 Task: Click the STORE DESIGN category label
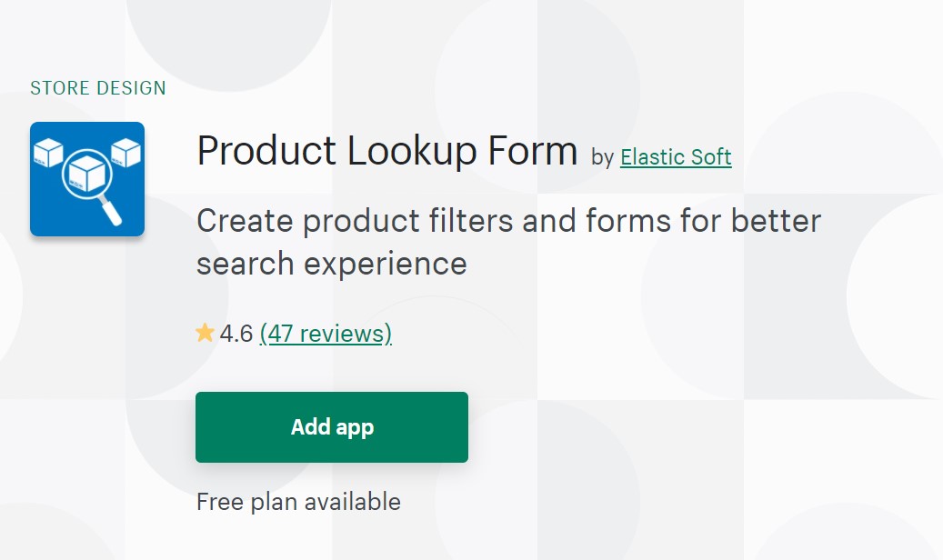pyautogui.click(x=98, y=88)
